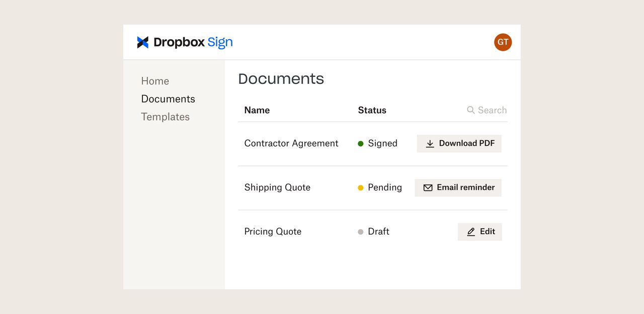Switch to the Home section
The width and height of the screenshot is (644, 314).
[x=155, y=81]
